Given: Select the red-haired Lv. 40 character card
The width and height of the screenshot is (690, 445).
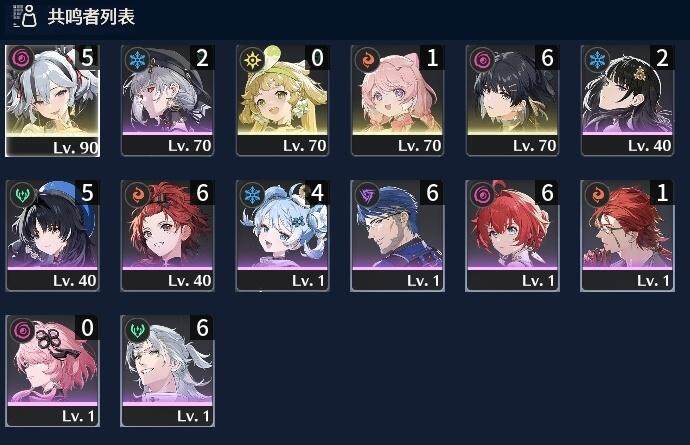Looking at the screenshot, I should pos(168,235).
